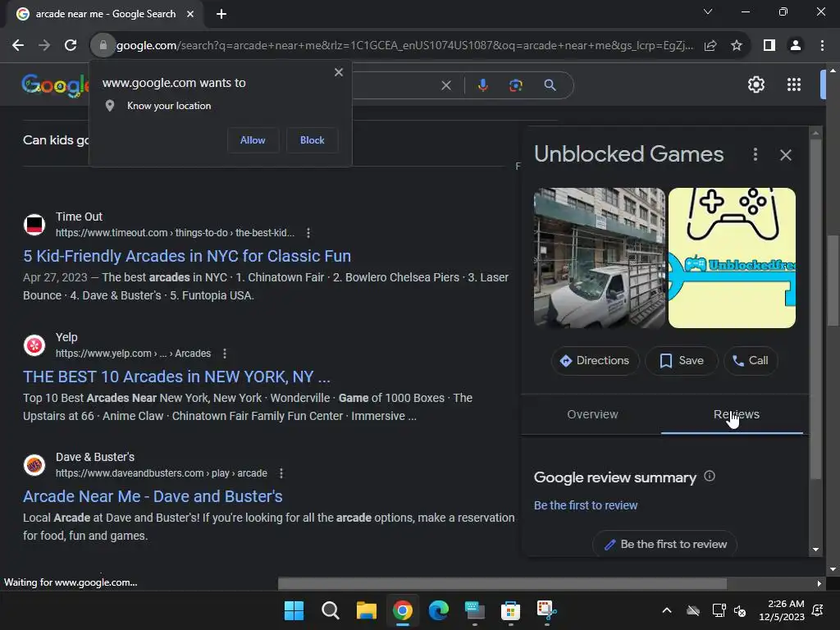Screen dimensions: 840x630
Task: Click the Google logo
Action: (55, 85)
